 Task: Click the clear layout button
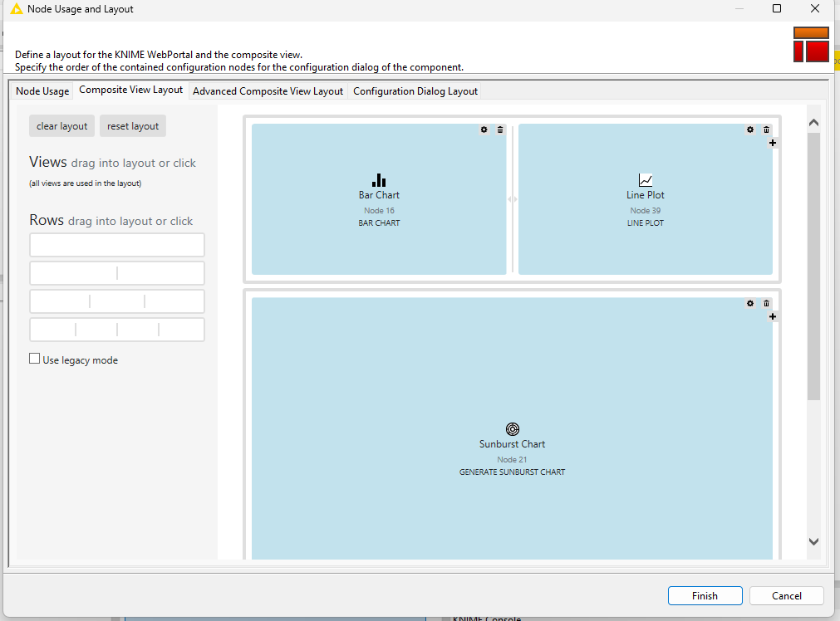pos(61,126)
